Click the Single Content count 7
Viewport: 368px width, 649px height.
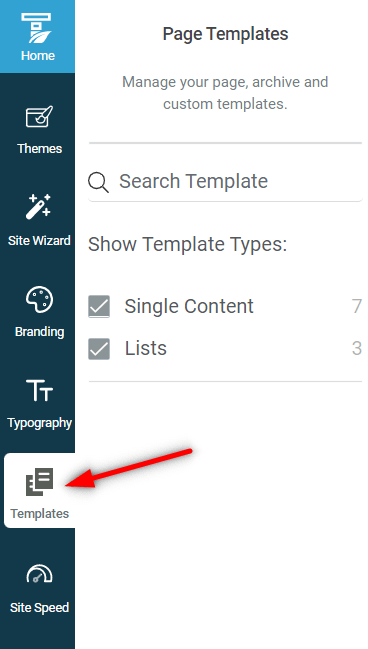(357, 306)
